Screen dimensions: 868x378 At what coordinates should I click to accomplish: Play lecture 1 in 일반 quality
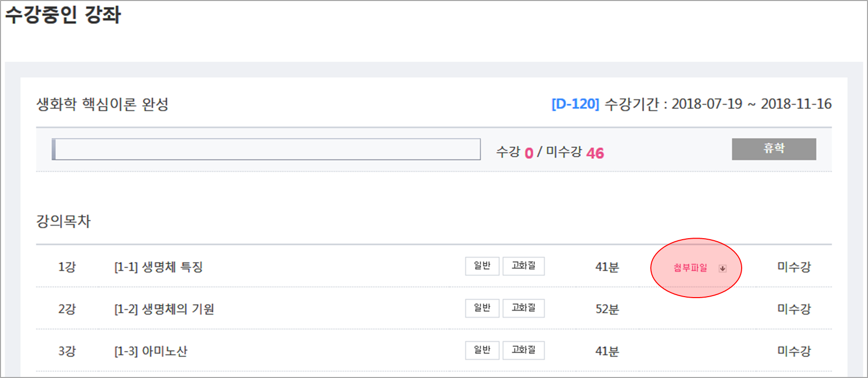point(482,266)
